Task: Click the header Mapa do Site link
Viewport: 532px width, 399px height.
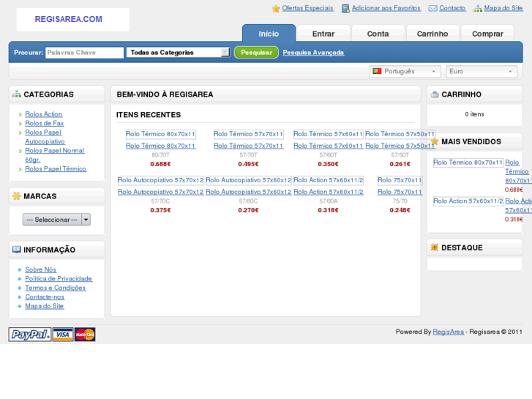Action: tap(503, 8)
